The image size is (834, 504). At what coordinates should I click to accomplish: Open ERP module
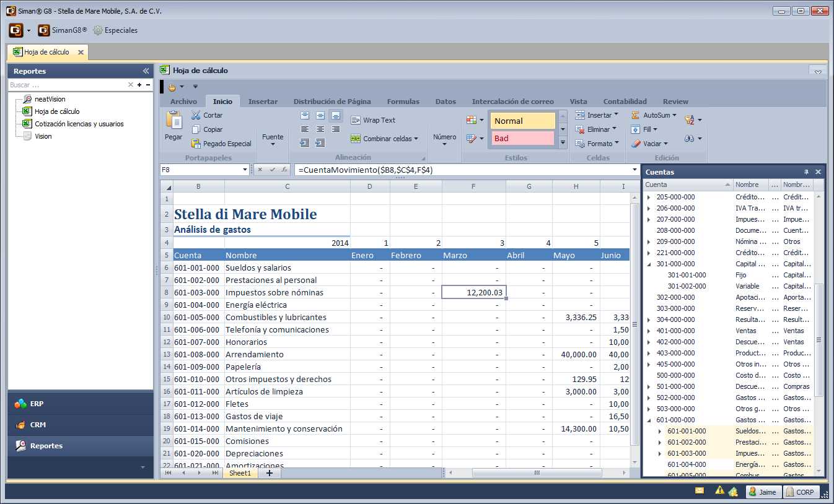81,404
